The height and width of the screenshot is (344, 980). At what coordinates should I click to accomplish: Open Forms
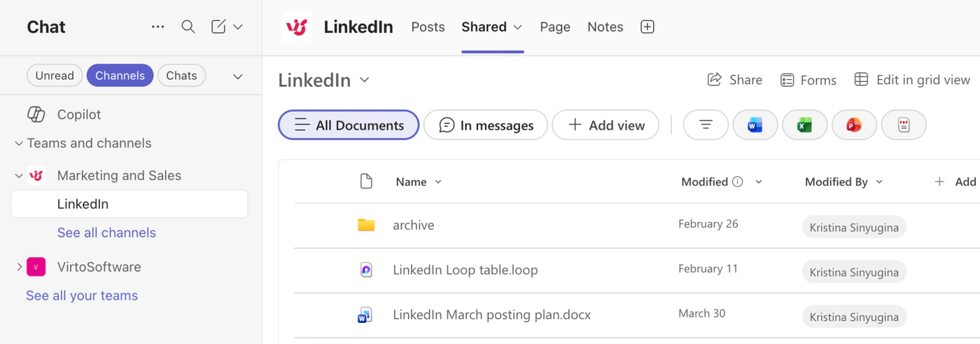pos(808,80)
